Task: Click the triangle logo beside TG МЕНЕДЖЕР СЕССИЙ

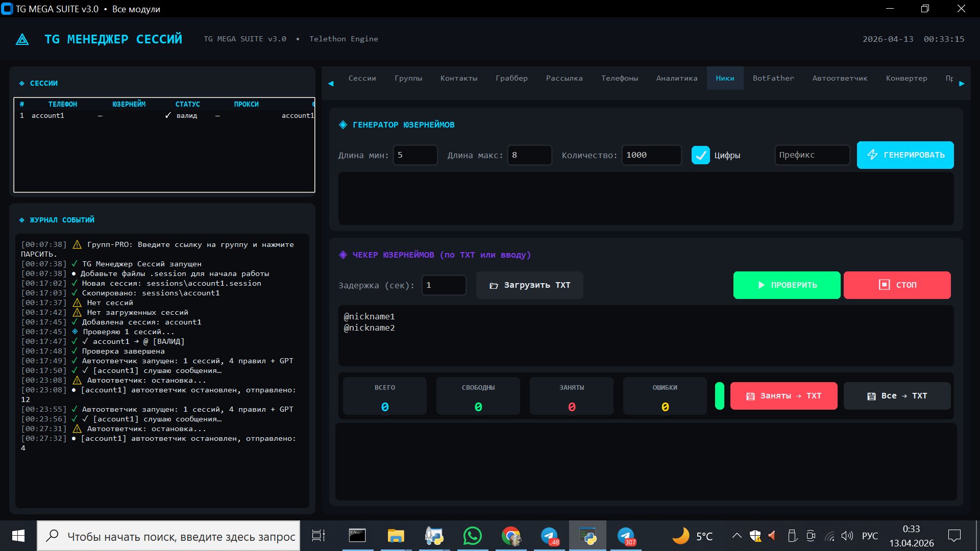Action: (x=22, y=39)
